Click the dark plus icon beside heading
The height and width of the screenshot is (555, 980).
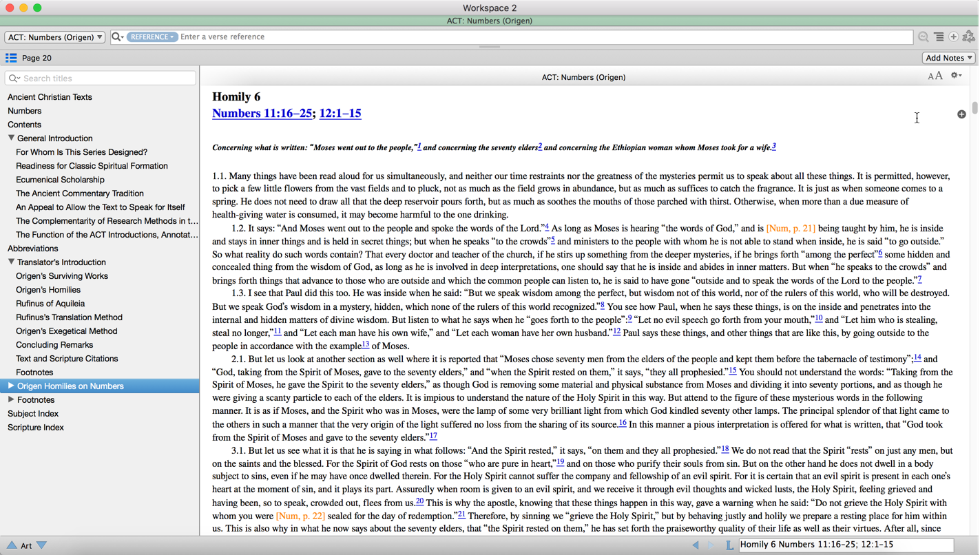coord(961,114)
